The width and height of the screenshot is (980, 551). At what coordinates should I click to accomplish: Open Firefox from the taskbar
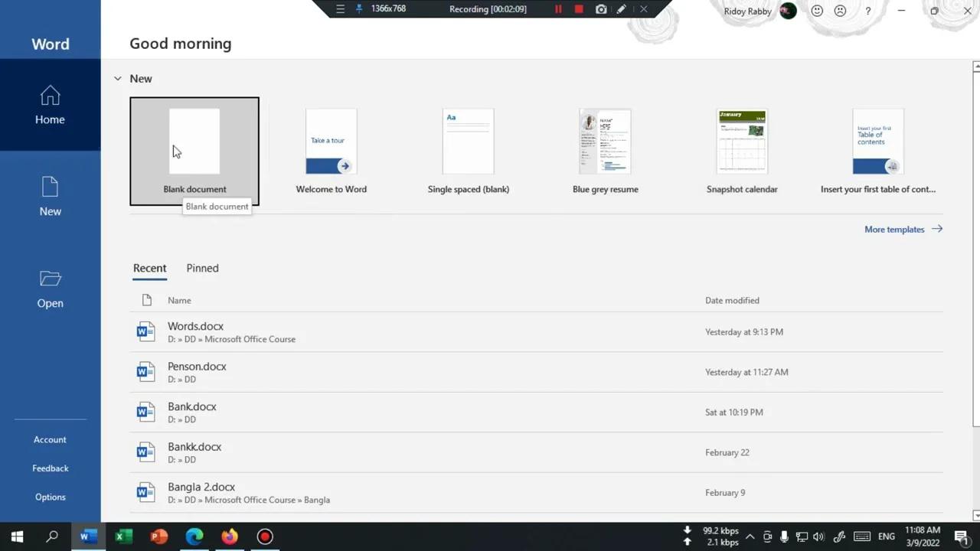[x=229, y=536]
